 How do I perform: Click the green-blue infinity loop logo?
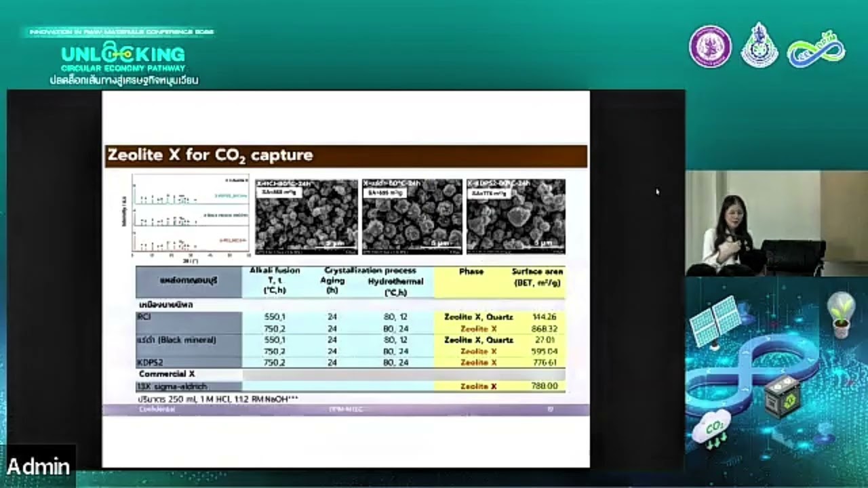[x=816, y=49]
